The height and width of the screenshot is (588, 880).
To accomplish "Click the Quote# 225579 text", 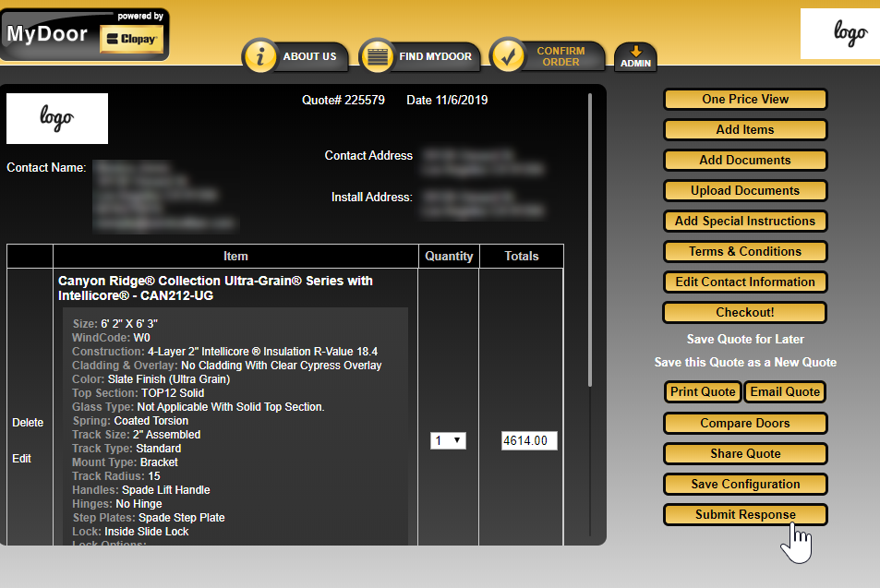I will pyautogui.click(x=343, y=100).
